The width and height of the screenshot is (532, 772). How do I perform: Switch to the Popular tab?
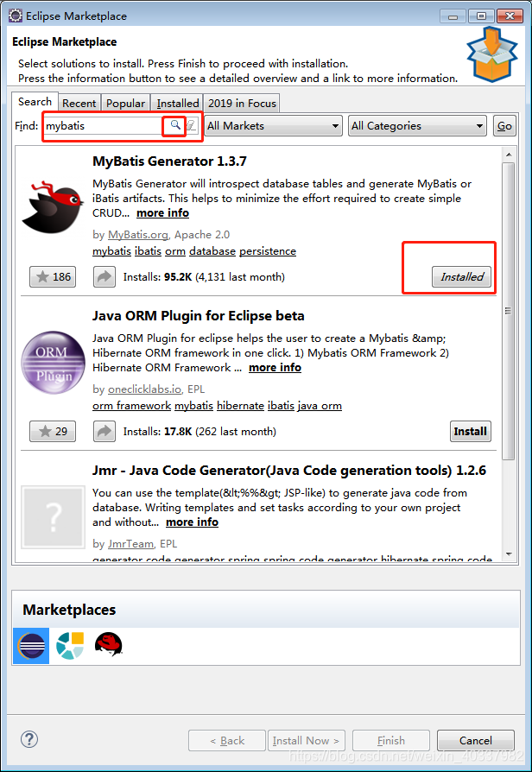pos(125,103)
